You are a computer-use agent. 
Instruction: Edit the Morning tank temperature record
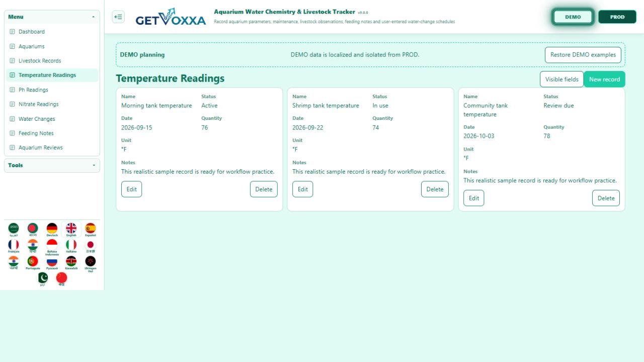pyautogui.click(x=131, y=189)
